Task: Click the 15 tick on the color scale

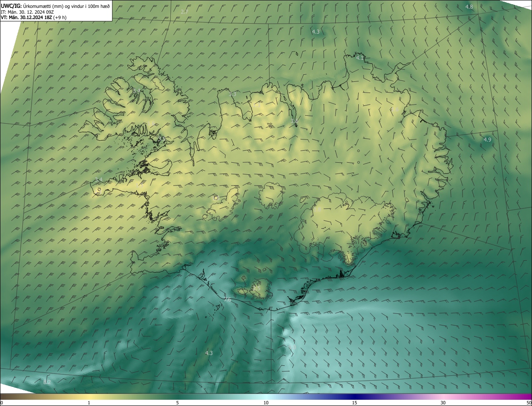Action: tap(355, 403)
